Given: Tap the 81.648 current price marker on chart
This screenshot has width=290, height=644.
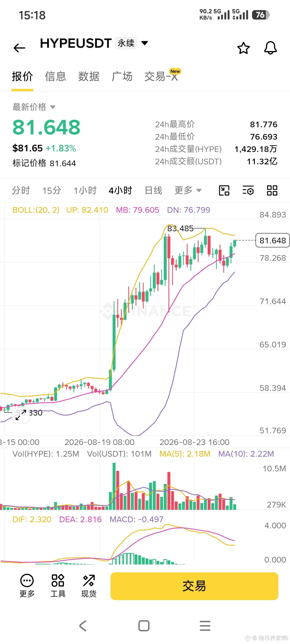Looking at the screenshot, I should click(272, 240).
